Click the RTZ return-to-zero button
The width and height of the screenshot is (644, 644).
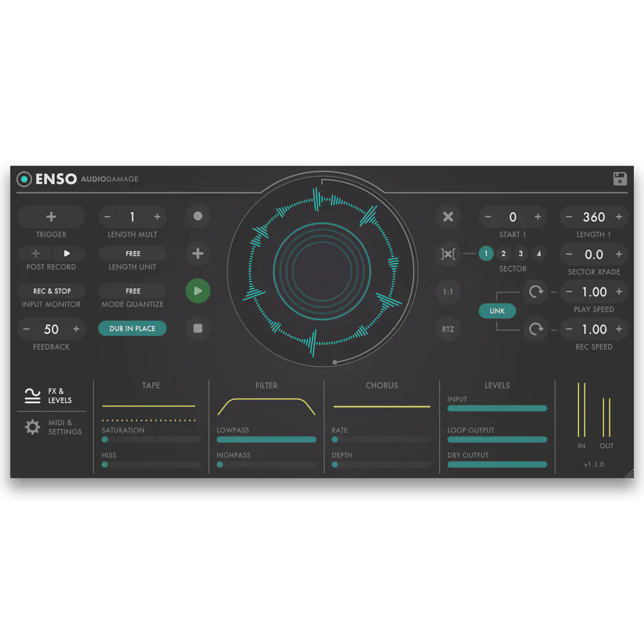pyautogui.click(x=448, y=329)
